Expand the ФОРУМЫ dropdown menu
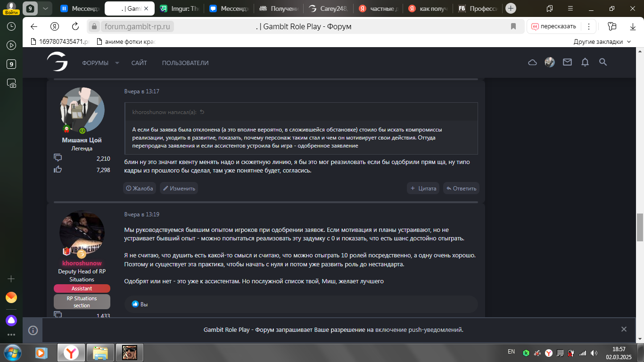The image size is (644, 362). [x=117, y=63]
